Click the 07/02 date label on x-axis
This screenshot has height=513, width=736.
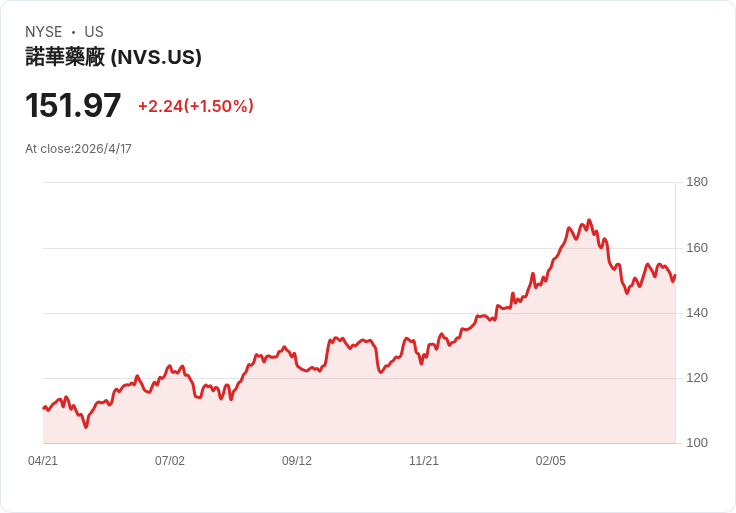coord(170,461)
